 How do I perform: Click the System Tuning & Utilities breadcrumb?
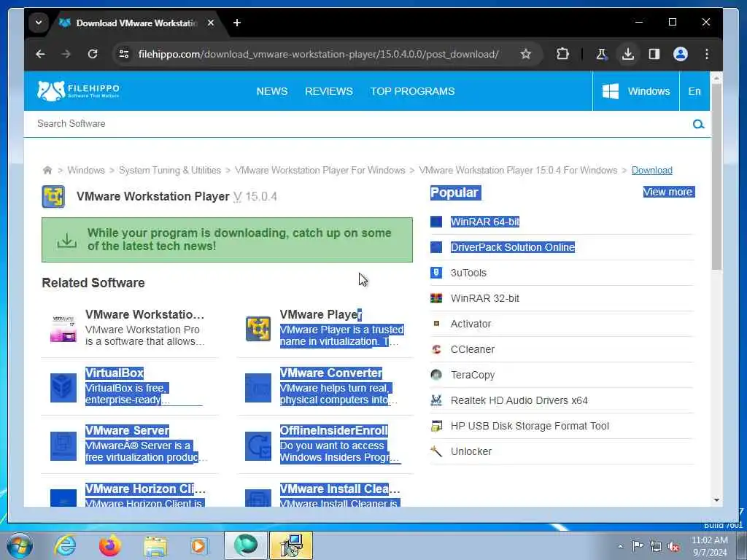tap(169, 170)
